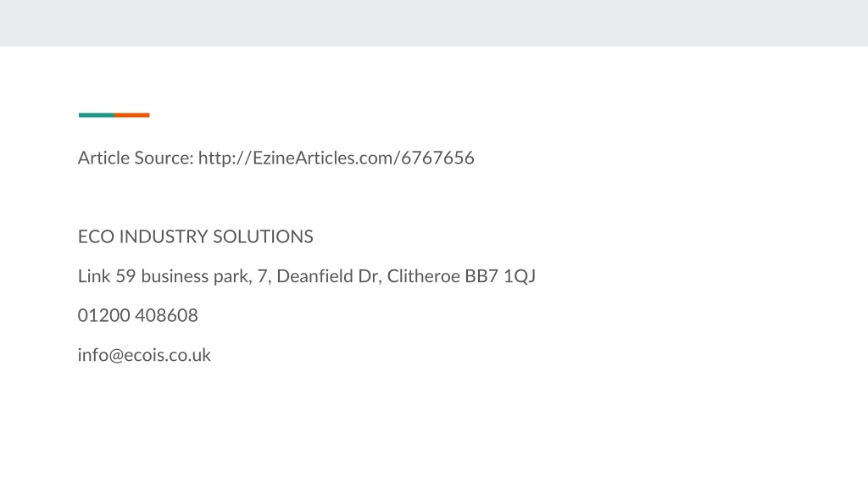Click the ECO INDUSTRY SOLUTIONS heading
The image size is (868, 488).
pos(196,237)
